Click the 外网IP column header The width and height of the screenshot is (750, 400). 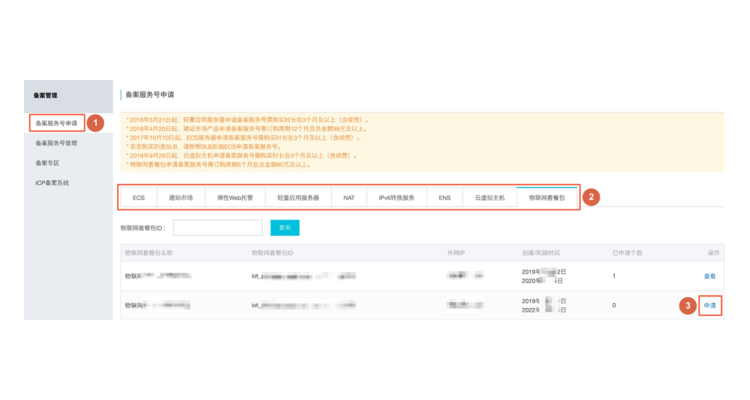[x=456, y=253]
